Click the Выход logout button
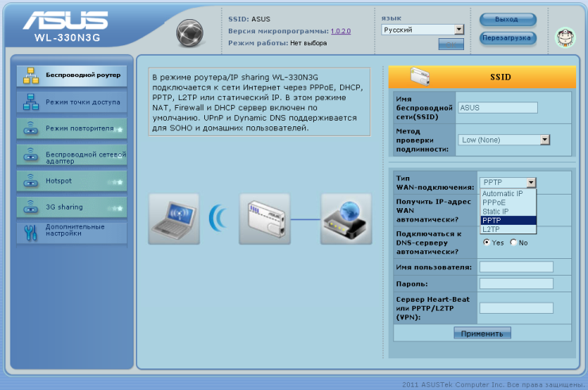588x390 pixels. 508,20
